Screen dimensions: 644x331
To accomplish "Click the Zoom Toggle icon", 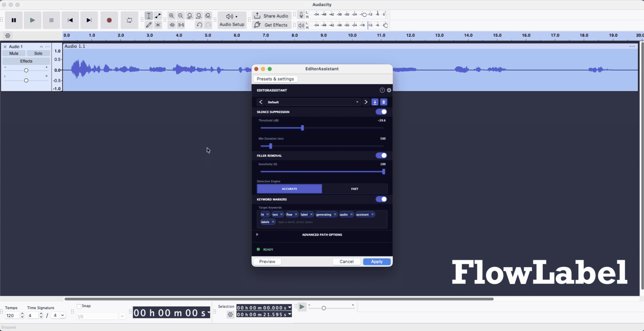I will [x=208, y=16].
